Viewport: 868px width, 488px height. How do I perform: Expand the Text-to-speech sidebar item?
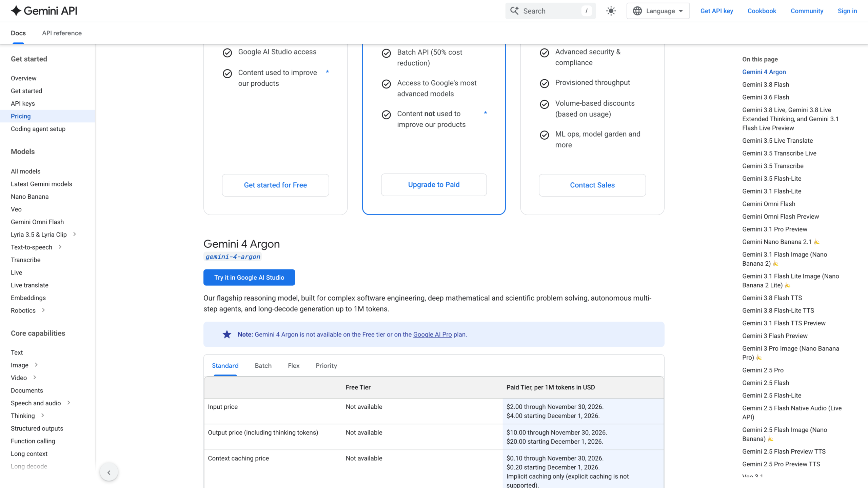pyautogui.click(x=60, y=247)
